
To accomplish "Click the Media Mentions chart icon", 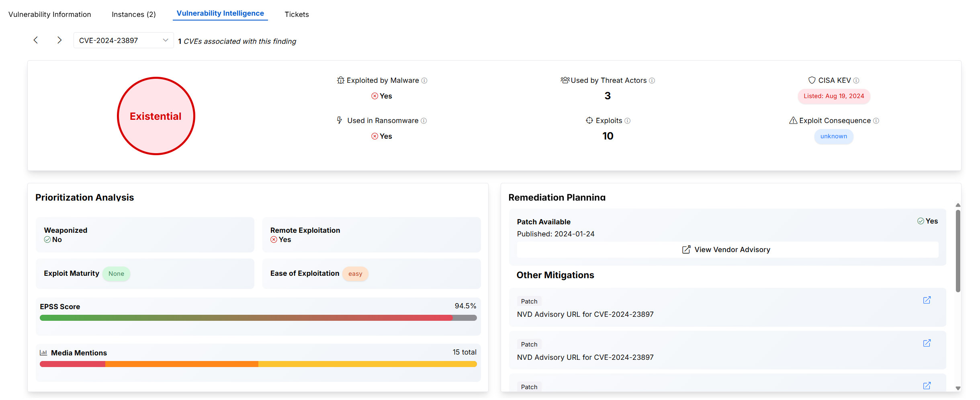I will point(43,353).
